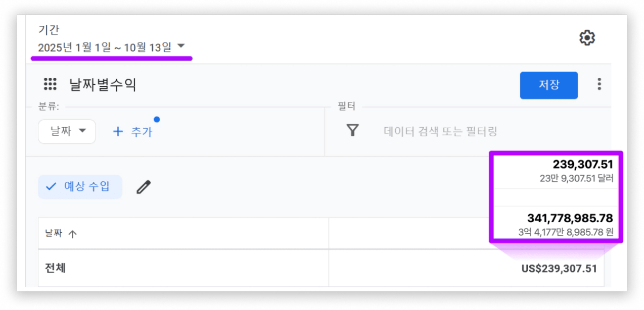
Task: Toggle the 예상 수입 metric chip
Action: 80,187
